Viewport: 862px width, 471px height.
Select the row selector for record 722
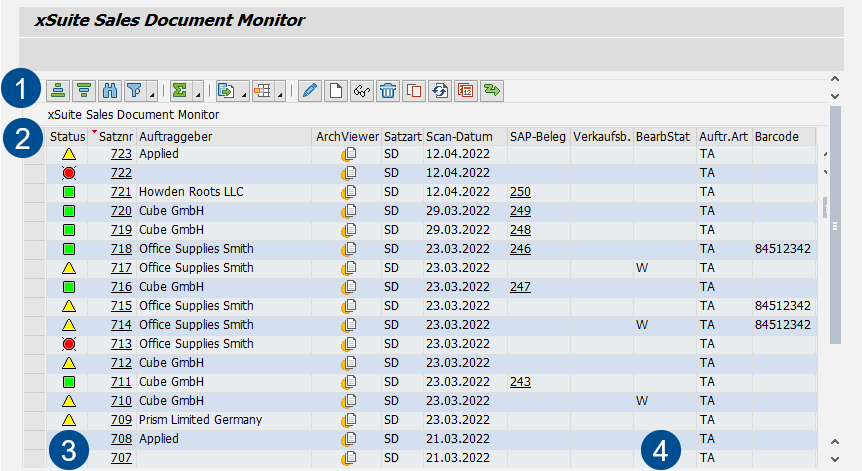click(x=34, y=173)
